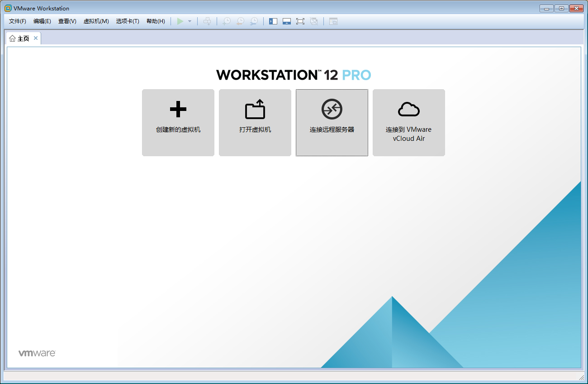Open the console view icon on toolbar
Screen dimensions: 588x384
pos(333,21)
